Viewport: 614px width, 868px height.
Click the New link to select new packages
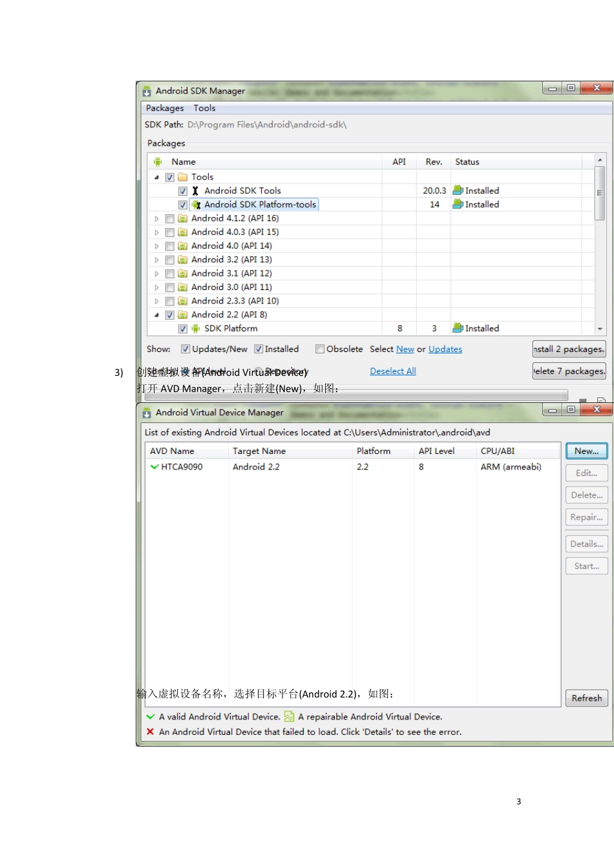[405, 349]
